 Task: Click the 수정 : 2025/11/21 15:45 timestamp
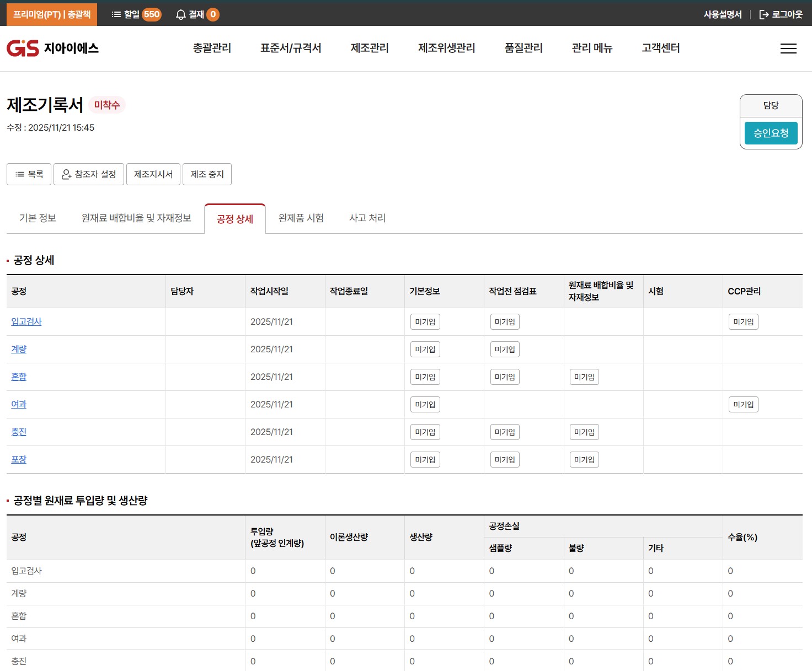click(x=51, y=127)
